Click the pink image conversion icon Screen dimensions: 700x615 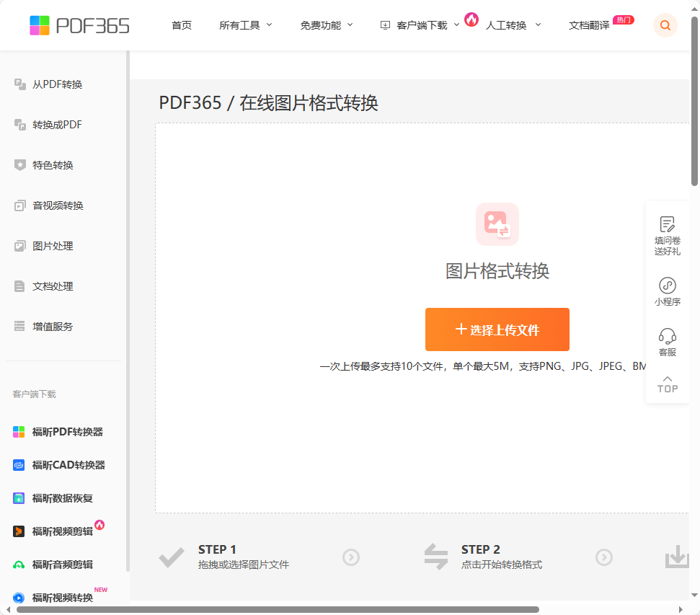click(497, 224)
